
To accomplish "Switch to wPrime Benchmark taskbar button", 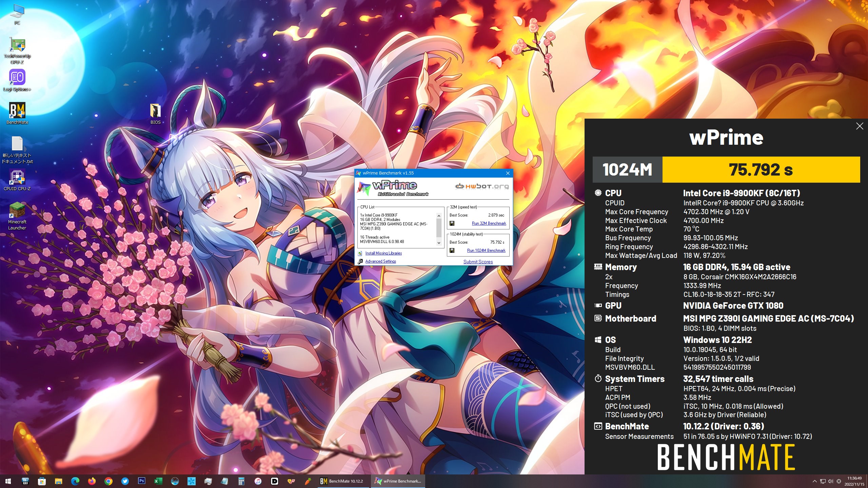I will click(x=398, y=481).
